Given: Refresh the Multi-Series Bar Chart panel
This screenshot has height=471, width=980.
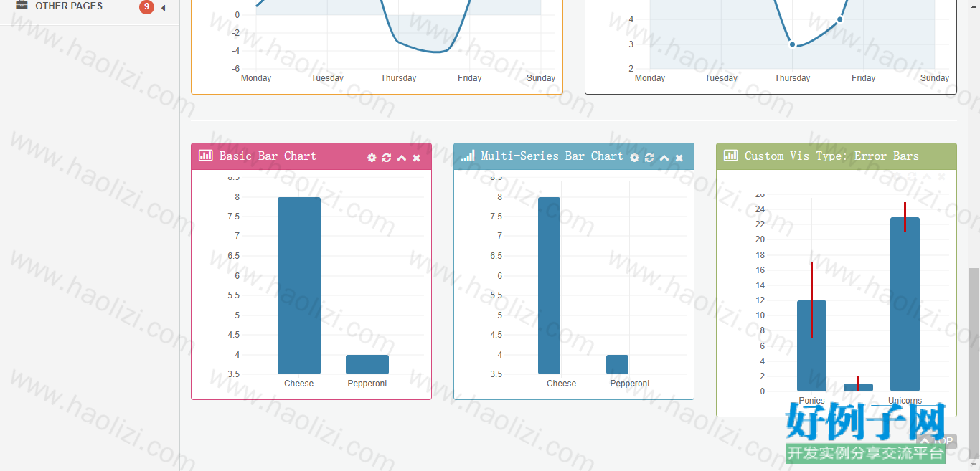Looking at the screenshot, I should 649,158.
